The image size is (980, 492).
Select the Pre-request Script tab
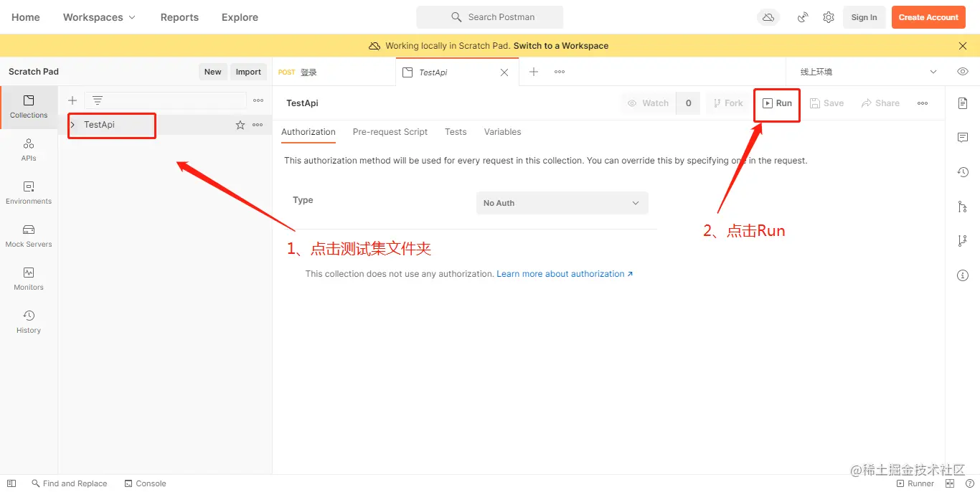(390, 132)
